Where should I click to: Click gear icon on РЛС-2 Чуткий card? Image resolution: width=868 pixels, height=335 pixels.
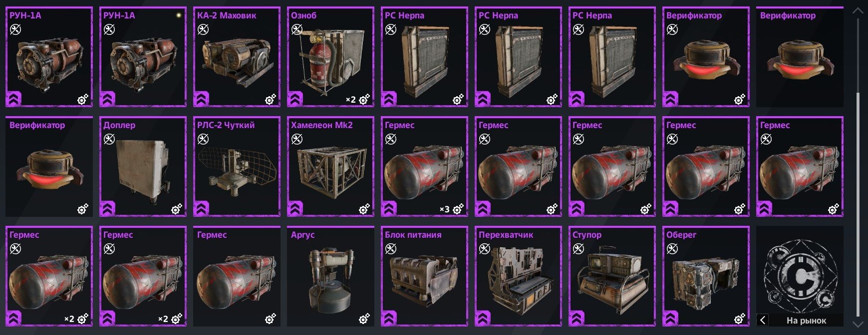[x=271, y=209]
